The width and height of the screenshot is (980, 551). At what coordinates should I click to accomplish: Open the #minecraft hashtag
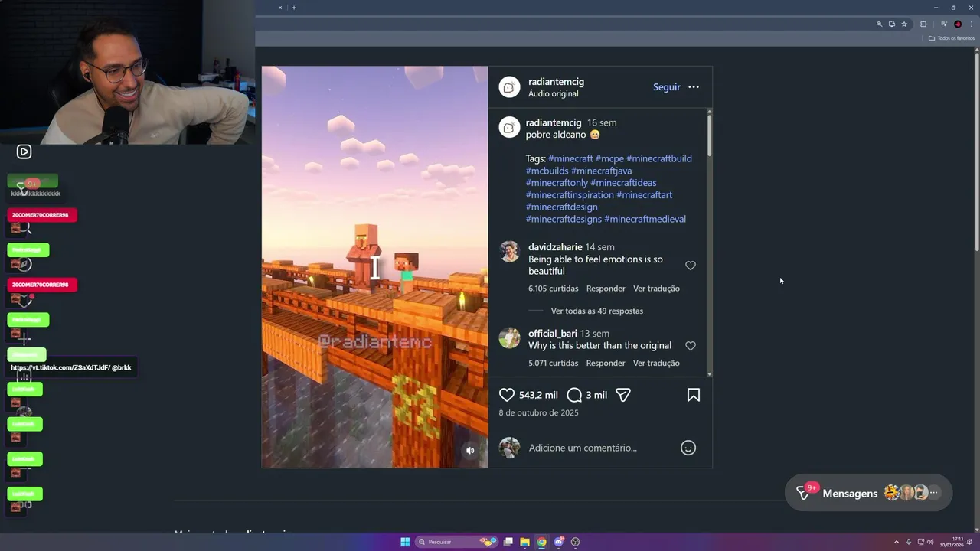coord(570,158)
